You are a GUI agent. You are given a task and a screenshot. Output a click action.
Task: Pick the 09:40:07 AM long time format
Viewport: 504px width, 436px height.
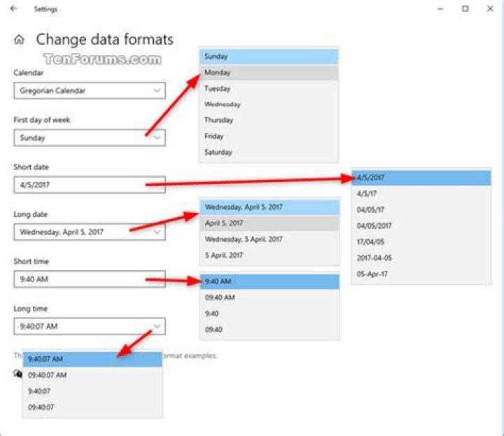point(92,375)
